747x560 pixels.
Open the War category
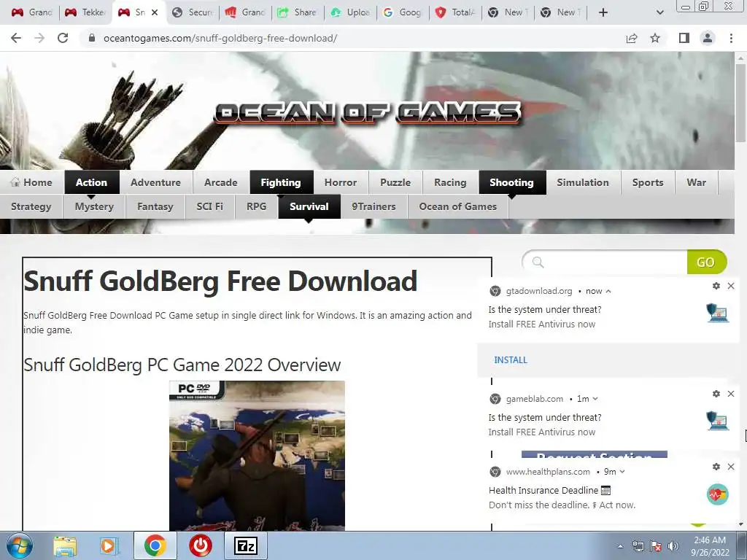tap(697, 182)
